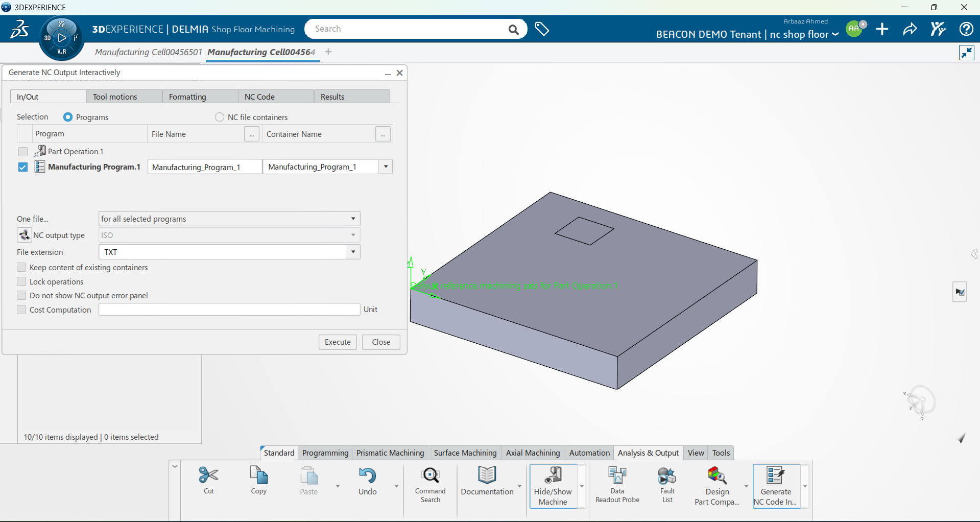Open the Prismatic Machining tab
Image resolution: width=980 pixels, height=522 pixels.
tap(390, 453)
